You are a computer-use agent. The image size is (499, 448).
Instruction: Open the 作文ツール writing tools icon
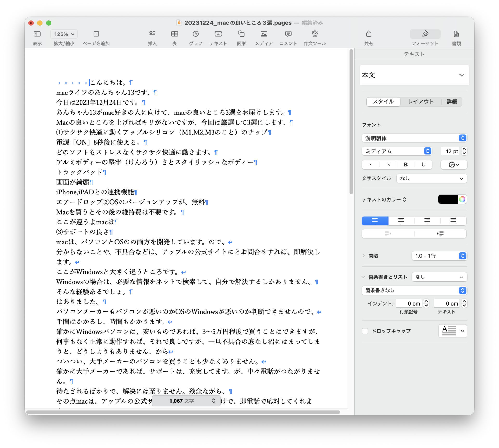click(x=315, y=34)
